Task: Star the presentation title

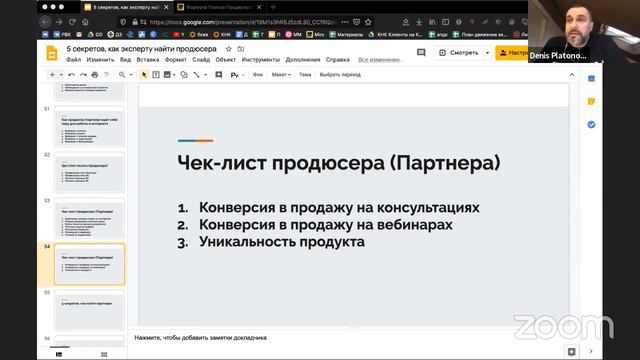Action: pyautogui.click(x=229, y=49)
